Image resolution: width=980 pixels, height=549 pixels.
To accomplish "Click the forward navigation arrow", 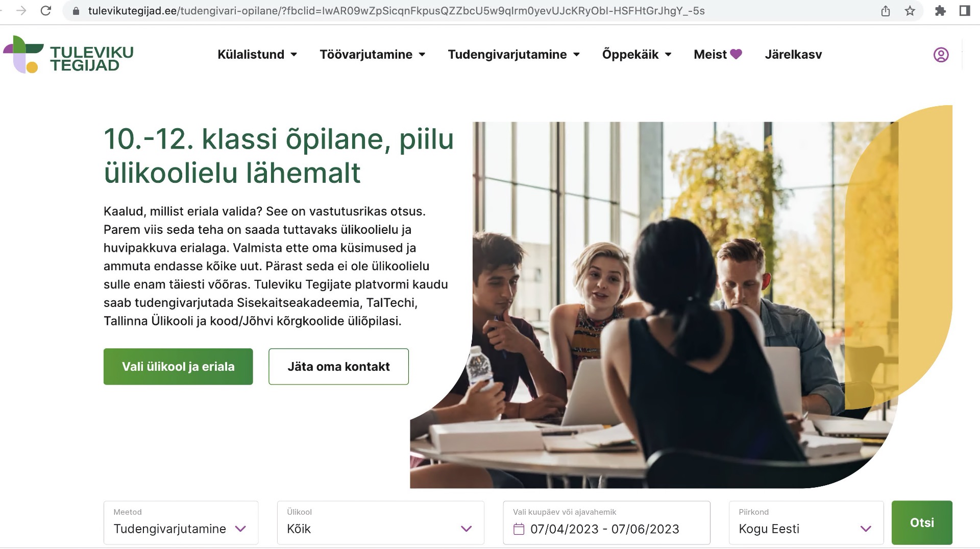I will (21, 11).
